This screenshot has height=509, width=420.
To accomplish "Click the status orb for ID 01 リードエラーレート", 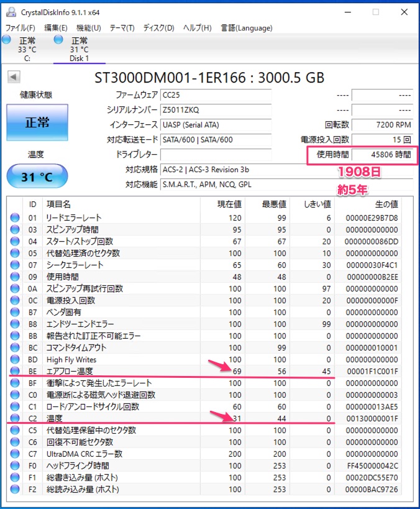I will 15,218.
